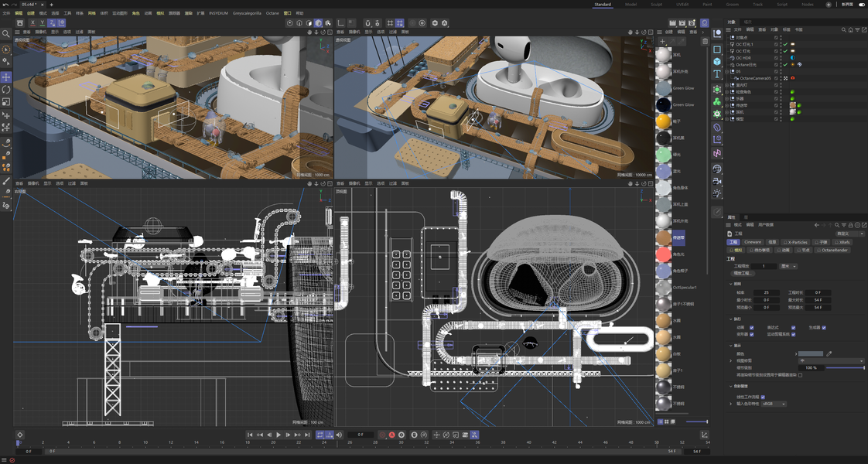Open the Cineware attribute tab
Image resolution: width=868 pixels, height=464 pixels.
752,242
